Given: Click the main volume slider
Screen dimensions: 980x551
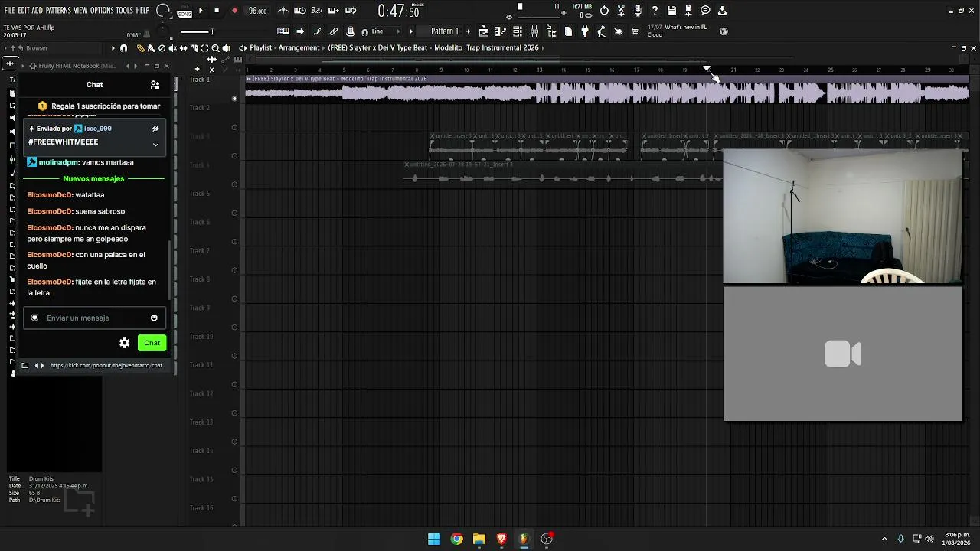Looking at the screenshot, I should [x=197, y=31].
